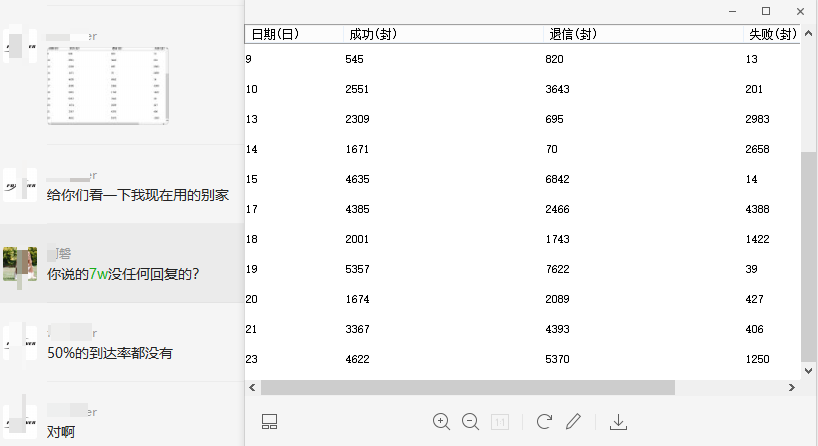Image resolution: width=818 pixels, height=446 pixels.
Task: Click the green 7w text in message
Action: (x=98, y=274)
